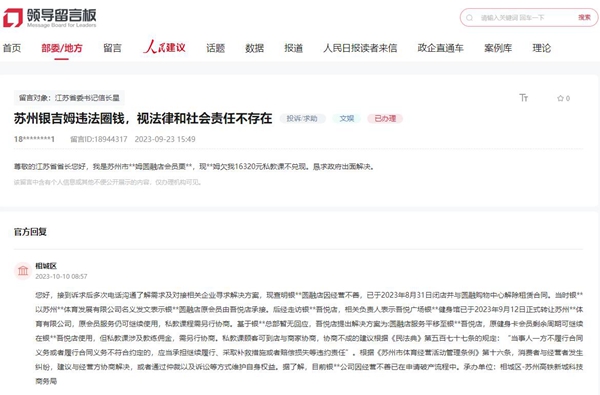The width and height of the screenshot is (600, 395).
Task: Click the post date 2023-09-23 15:49
Action: [165, 139]
